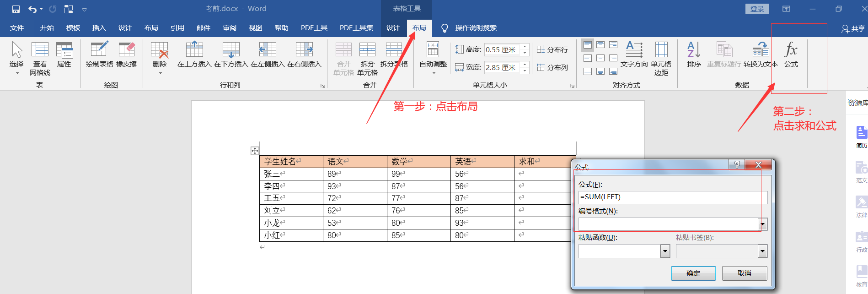Click Convert to Text (转换为文本)
Screen dimensions: 868x294
coord(761,54)
